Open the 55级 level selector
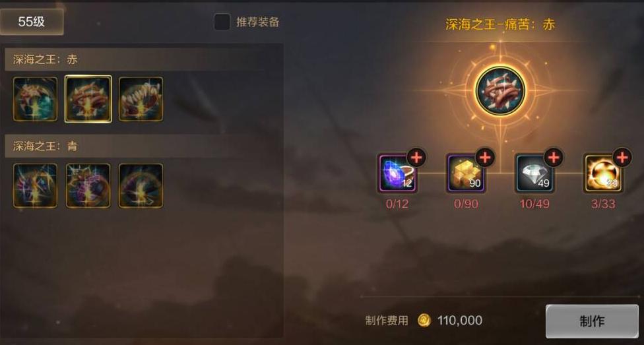The height and width of the screenshot is (345, 644). tap(32, 22)
